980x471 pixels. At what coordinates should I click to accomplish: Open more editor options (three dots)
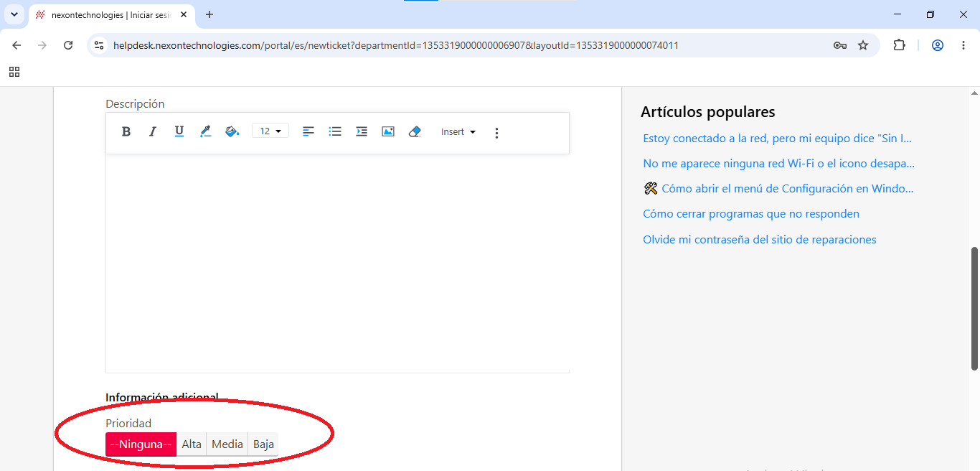496,133
